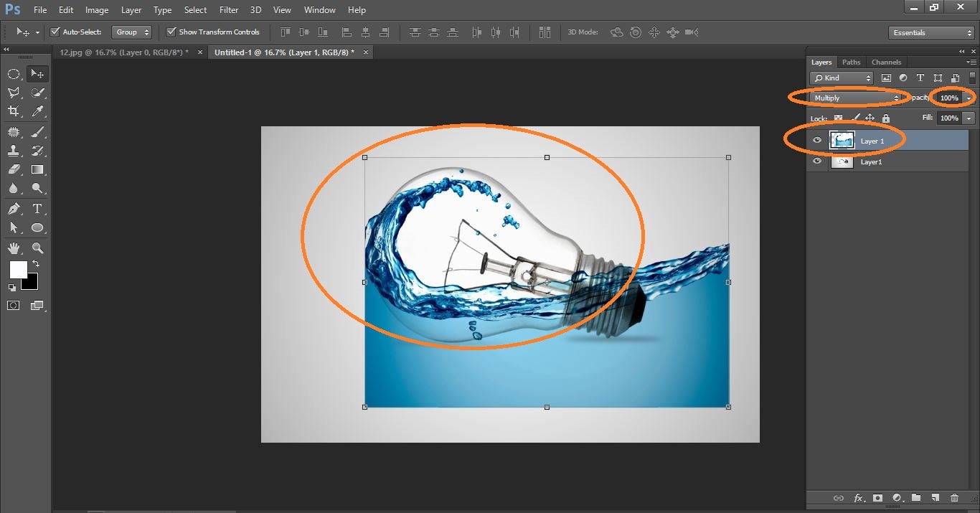Image resolution: width=980 pixels, height=513 pixels.
Task: Add a layer mask to Layer 1
Action: 878,498
